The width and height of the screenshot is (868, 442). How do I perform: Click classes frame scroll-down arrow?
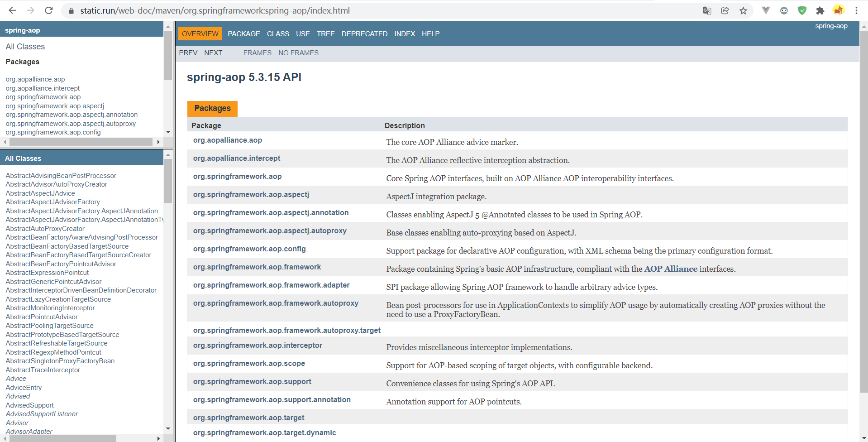168,428
